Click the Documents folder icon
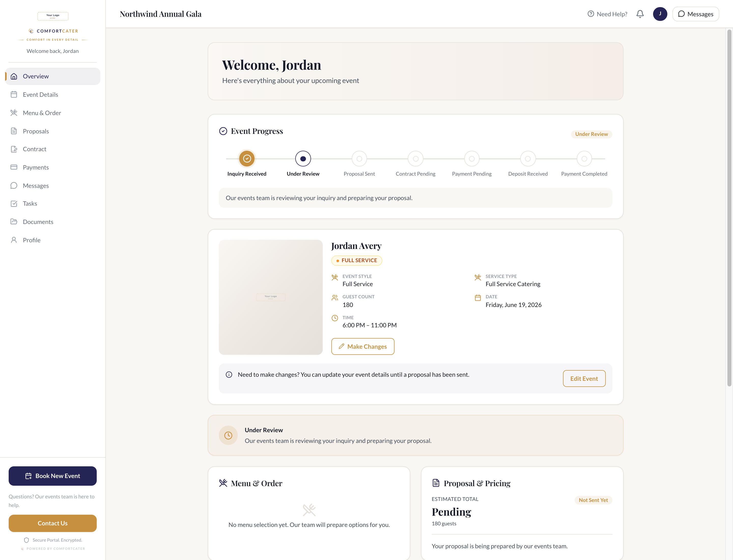 coord(14,222)
